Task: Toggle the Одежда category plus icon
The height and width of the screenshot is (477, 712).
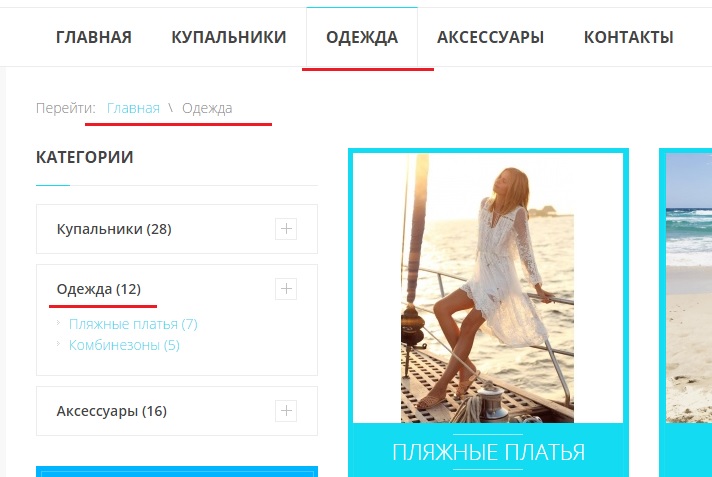Action: pyautogui.click(x=286, y=288)
